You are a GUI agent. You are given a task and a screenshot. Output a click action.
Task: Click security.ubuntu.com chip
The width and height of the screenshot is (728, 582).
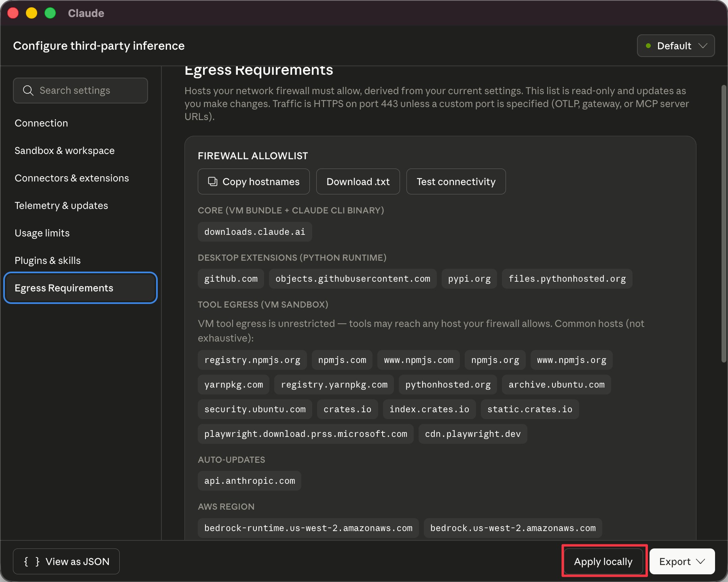255,409
